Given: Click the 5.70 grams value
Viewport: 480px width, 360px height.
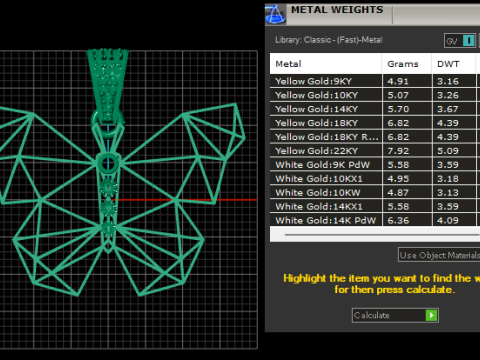Looking at the screenshot, I should (398, 109).
